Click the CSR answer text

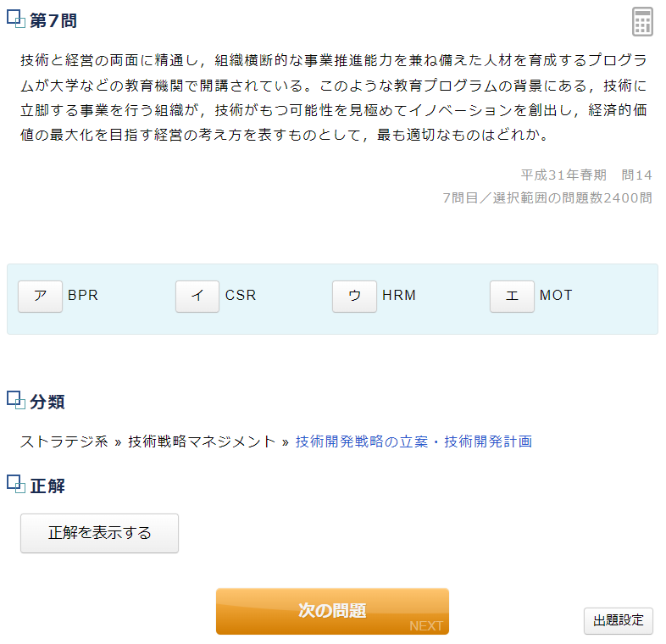coord(241,295)
